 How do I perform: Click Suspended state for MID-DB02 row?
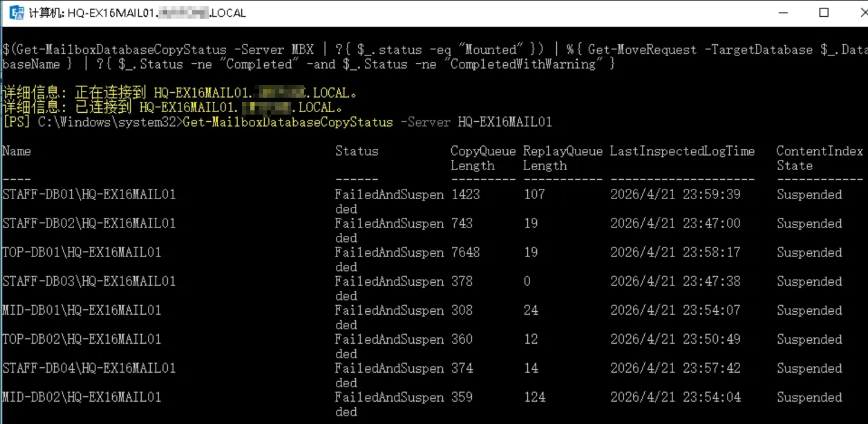click(x=809, y=397)
